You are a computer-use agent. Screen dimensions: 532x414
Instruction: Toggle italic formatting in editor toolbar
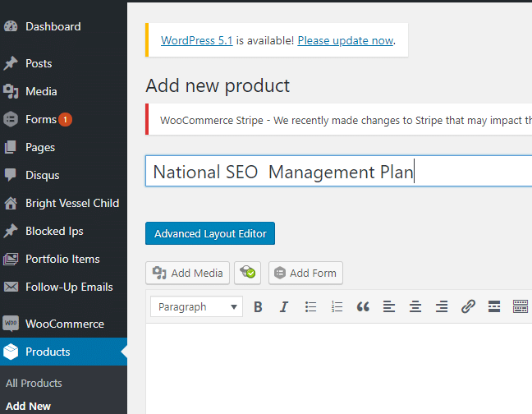[284, 307]
